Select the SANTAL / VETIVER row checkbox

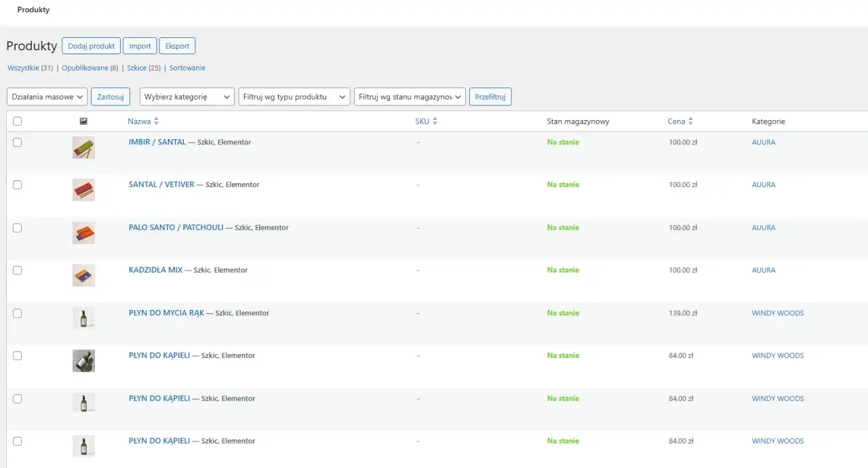click(17, 184)
